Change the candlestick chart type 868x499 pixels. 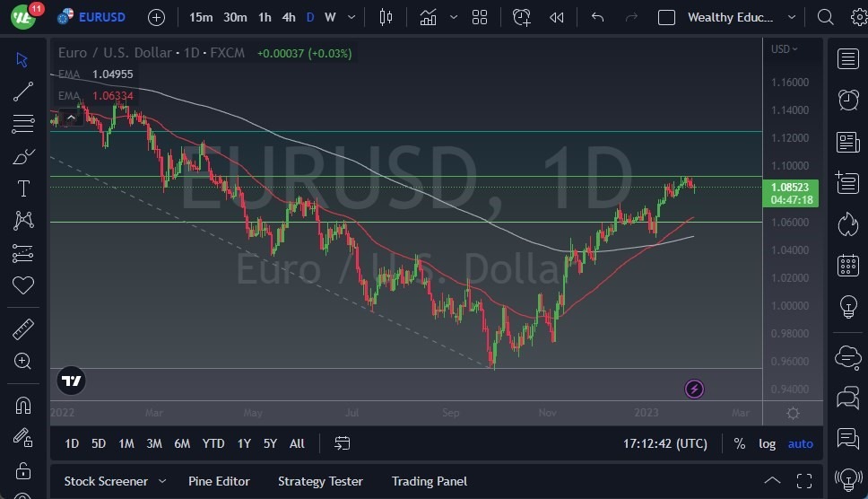386,17
